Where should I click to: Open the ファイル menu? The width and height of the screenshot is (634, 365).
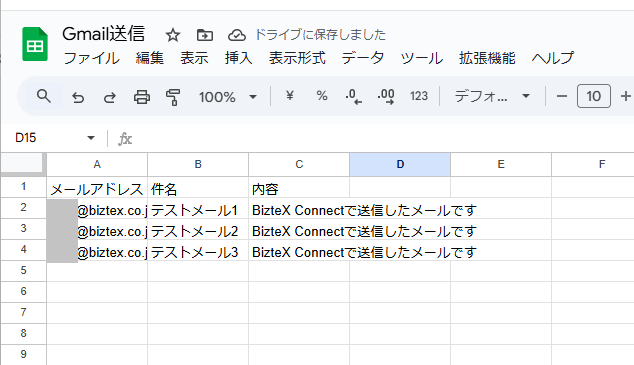tap(91, 58)
